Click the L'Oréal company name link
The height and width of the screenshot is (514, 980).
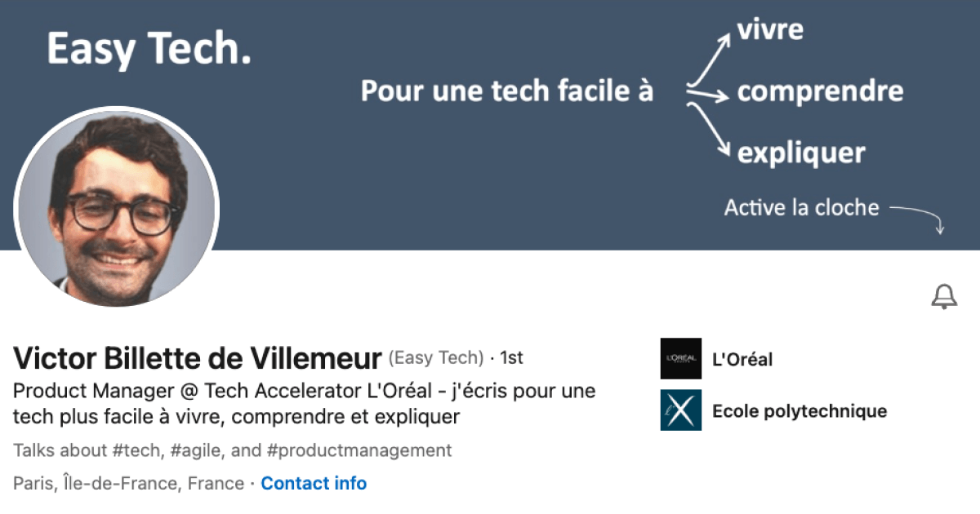coord(742,360)
